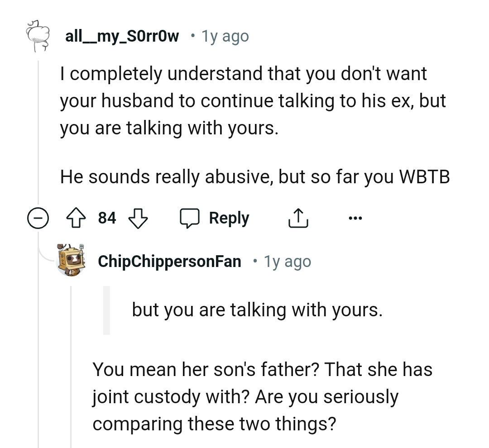Open ChipChippersonFan's profile
Screen dimensions: 489x448
pos(169,261)
